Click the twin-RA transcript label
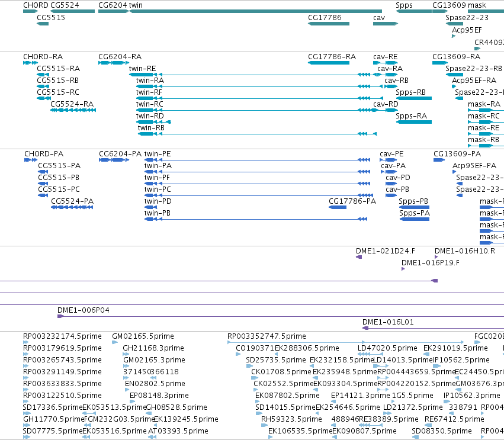The height and width of the screenshot is (440, 504). point(150,81)
